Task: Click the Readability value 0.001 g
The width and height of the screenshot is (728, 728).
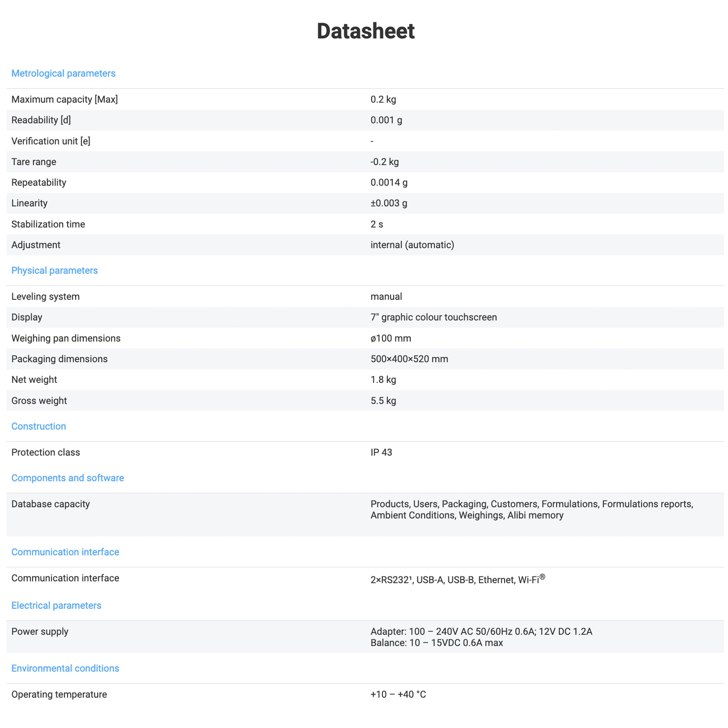Action: click(x=386, y=120)
